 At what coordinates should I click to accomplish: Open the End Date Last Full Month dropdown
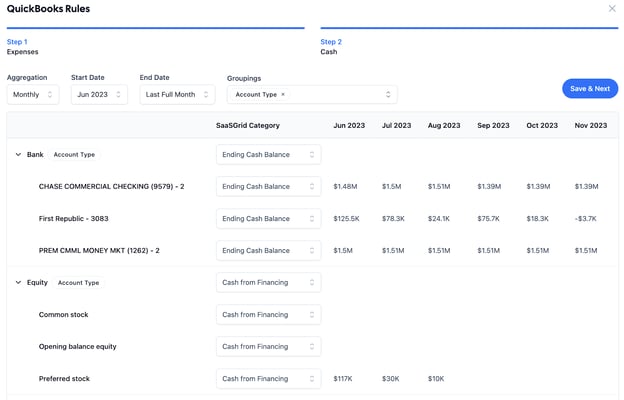177,95
